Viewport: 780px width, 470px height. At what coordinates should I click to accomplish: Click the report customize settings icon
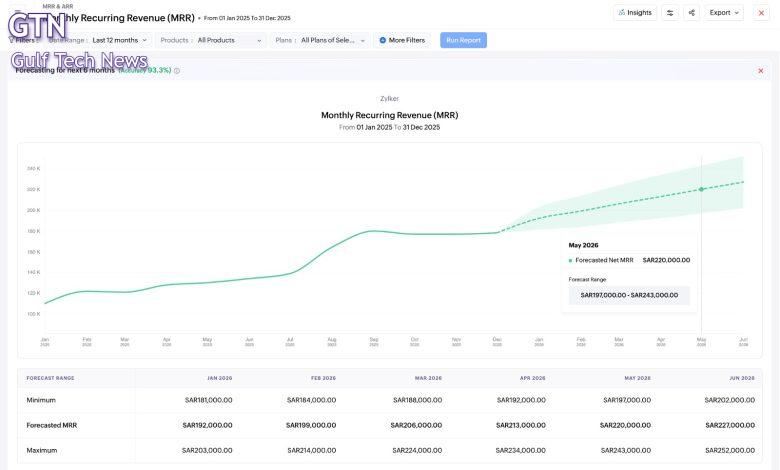pos(670,13)
